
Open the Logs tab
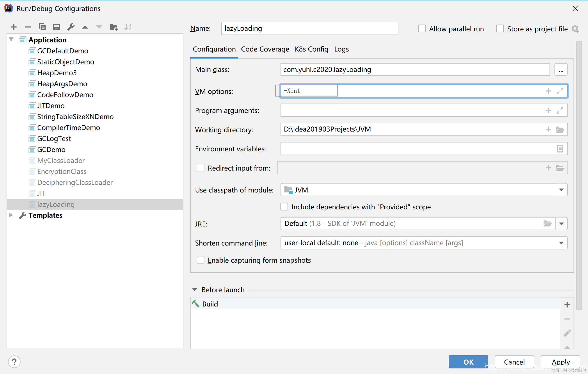[341, 49]
